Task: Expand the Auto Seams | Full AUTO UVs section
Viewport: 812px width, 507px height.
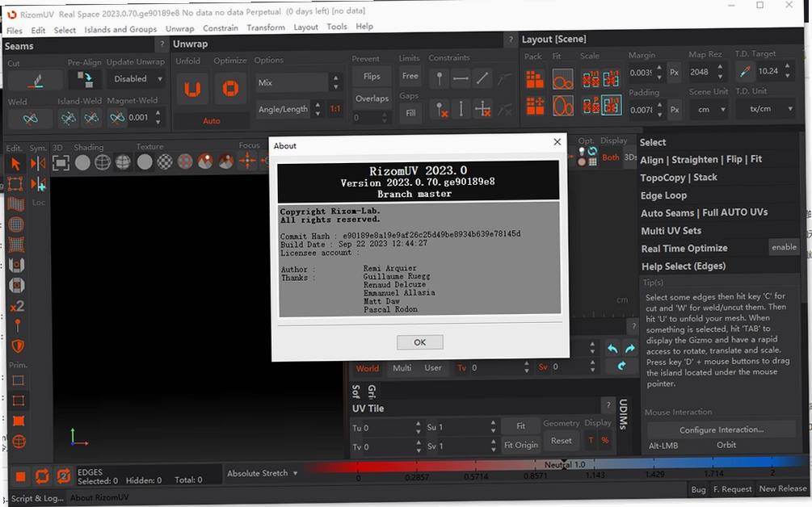Action: (x=704, y=212)
